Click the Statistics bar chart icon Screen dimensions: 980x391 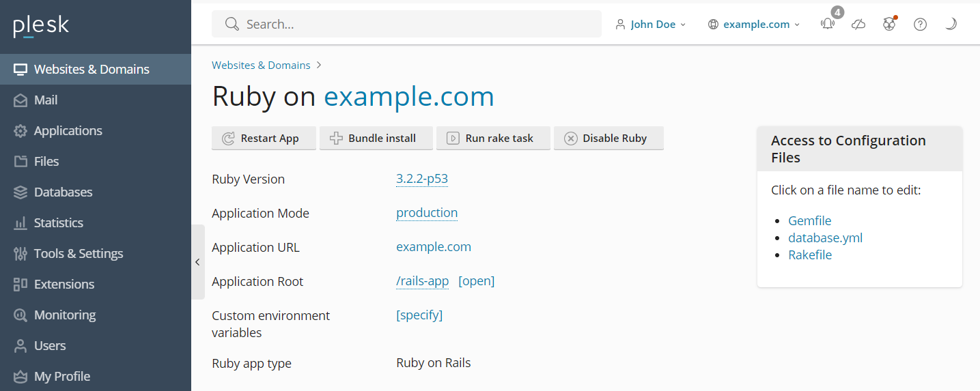coord(20,223)
